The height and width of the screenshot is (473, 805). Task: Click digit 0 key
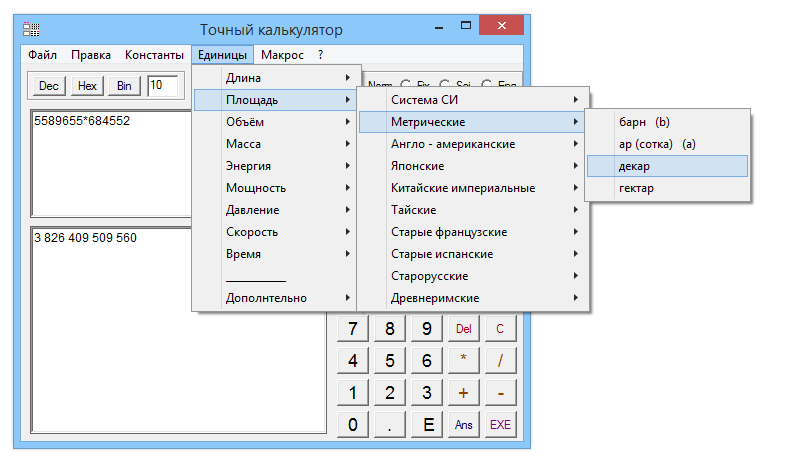click(x=353, y=425)
